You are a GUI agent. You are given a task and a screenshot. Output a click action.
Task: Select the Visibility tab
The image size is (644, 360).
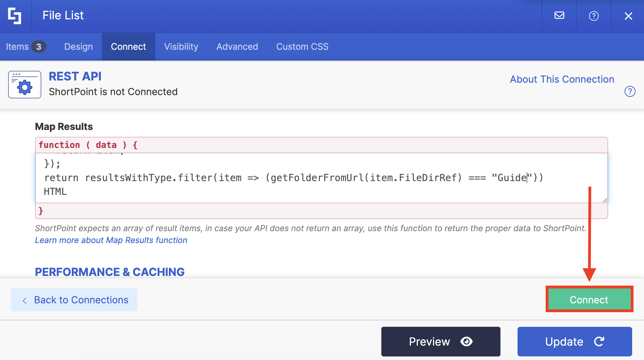click(181, 47)
